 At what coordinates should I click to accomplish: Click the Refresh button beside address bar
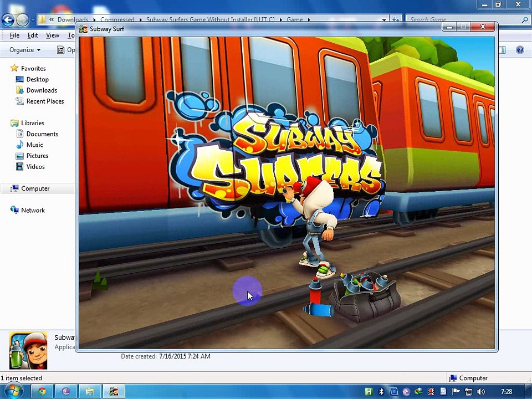pyautogui.click(x=396, y=20)
